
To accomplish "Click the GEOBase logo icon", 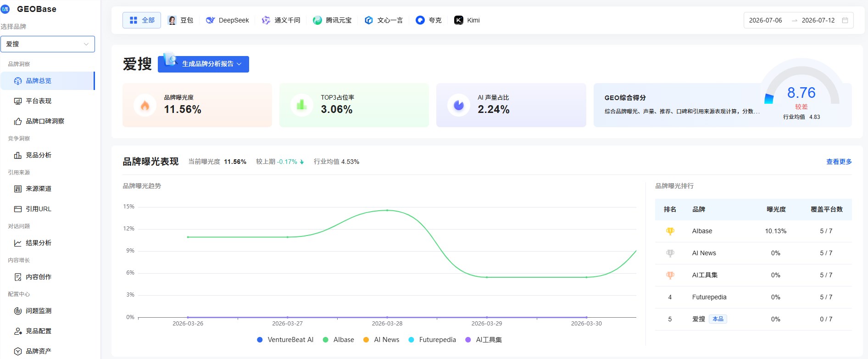I will coord(6,9).
